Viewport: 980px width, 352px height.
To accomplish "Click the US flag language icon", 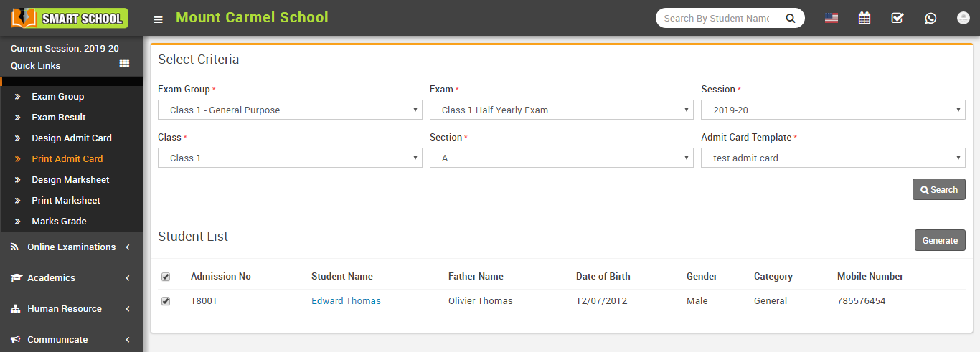I will coord(831,18).
